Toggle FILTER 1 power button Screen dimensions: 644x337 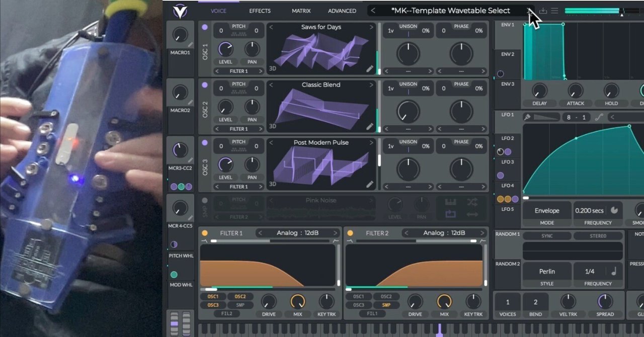(205, 233)
